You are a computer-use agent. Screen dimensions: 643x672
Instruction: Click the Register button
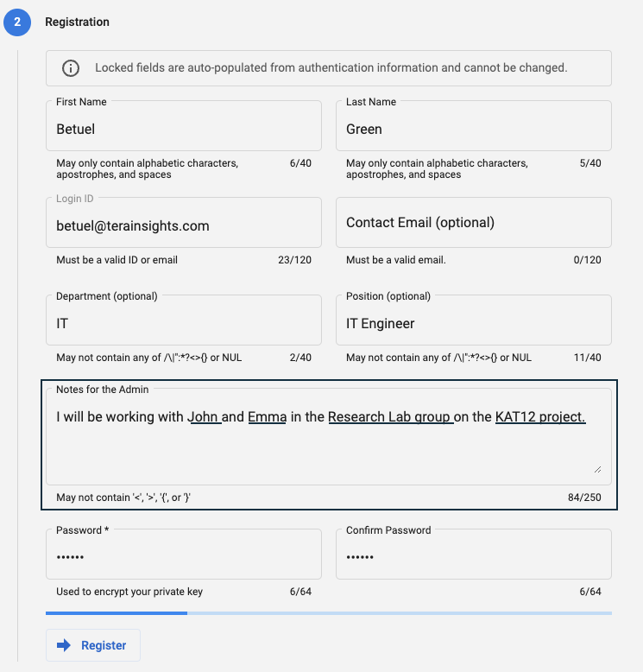tap(93, 645)
